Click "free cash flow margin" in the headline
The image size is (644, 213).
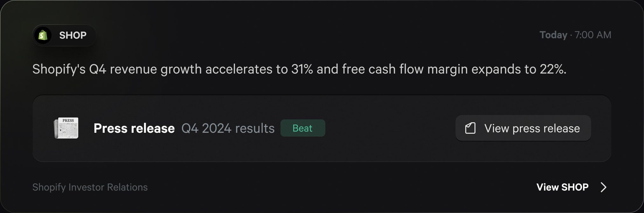(405, 69)
